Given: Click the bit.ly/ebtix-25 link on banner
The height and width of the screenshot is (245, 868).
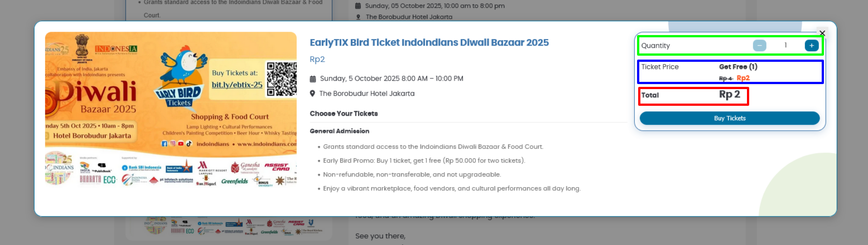Looking at the screenshot, I should [x=237, y=85].
